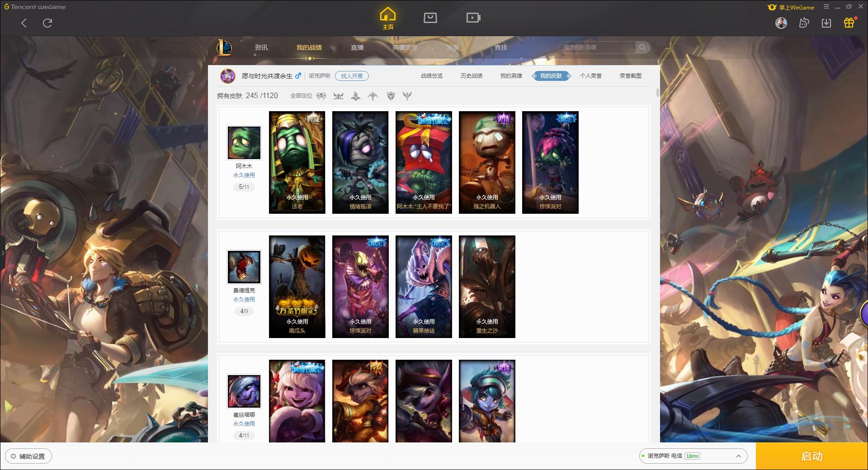Open 我的英雄 sub-tab
Viewport: 868px width, 470px height.
(511, 76)
